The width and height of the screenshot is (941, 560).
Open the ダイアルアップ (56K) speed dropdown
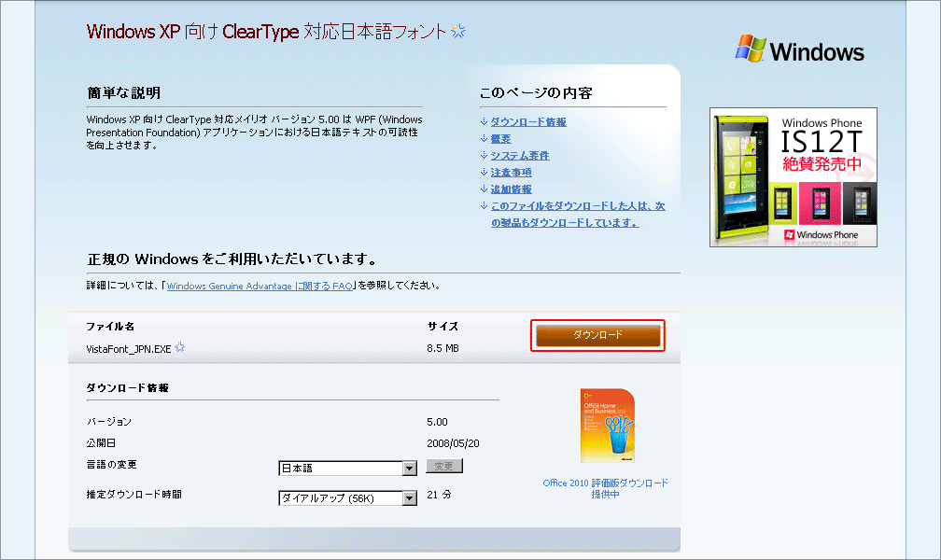coord(348,498)
